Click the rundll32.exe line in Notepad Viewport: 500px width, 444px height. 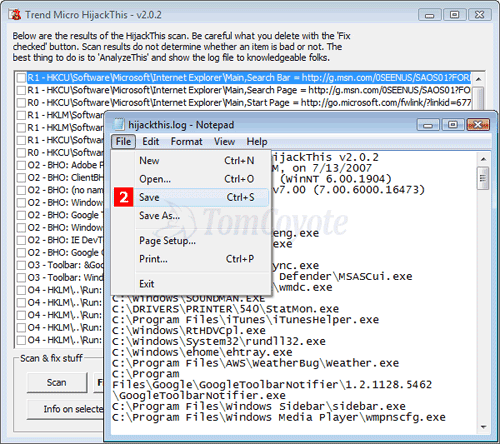[x=219, y=342]
